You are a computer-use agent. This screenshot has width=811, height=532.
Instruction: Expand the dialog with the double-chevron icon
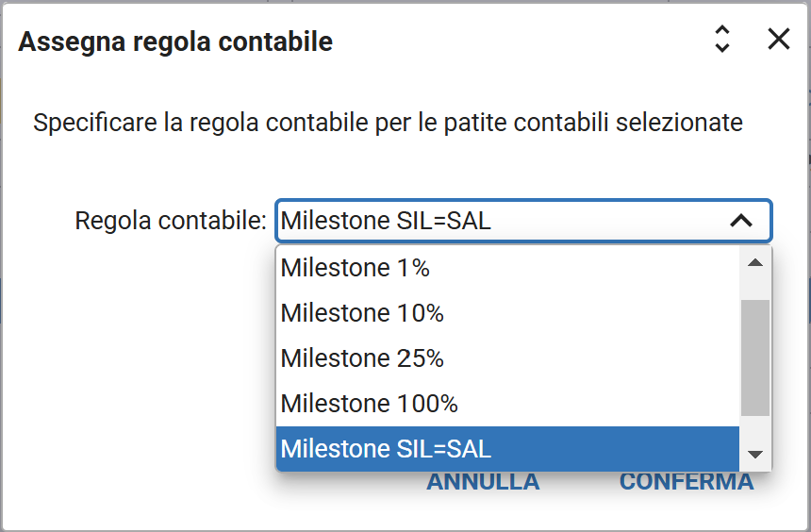(x=722, y=39)
